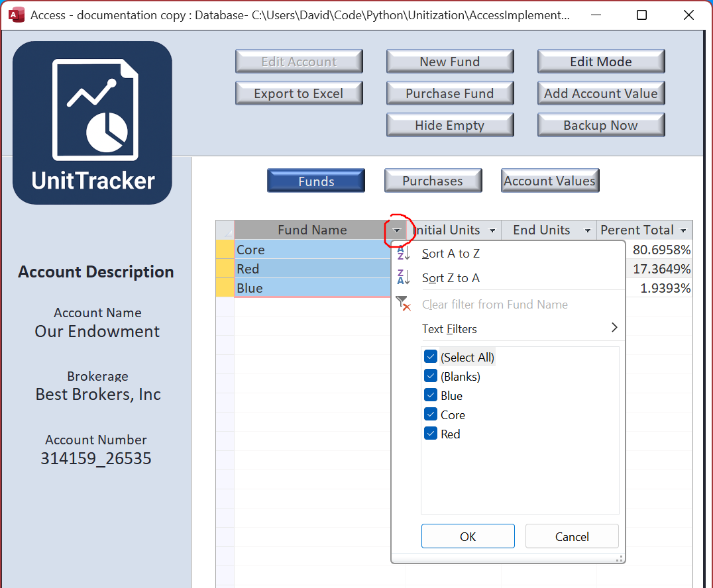Image resolution: width=713 pixels, height=588 pixels.
Task: Select the Core fund name cell
Action: pyautogui.click(x=312, y=250)
